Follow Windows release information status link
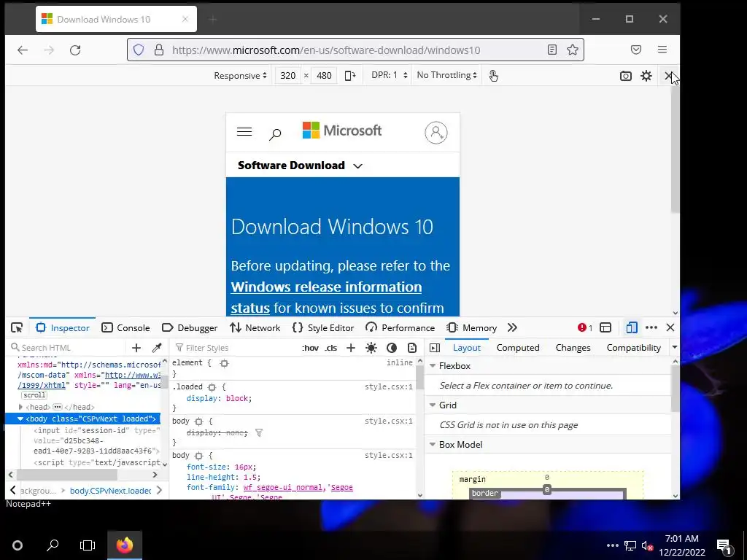 [326, 297]
